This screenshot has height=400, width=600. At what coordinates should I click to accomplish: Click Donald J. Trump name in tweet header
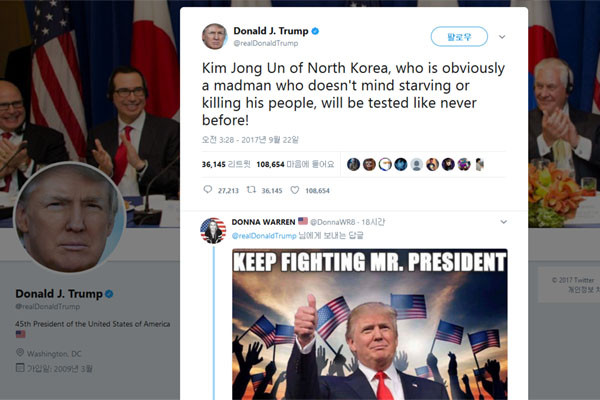point(271,31)
